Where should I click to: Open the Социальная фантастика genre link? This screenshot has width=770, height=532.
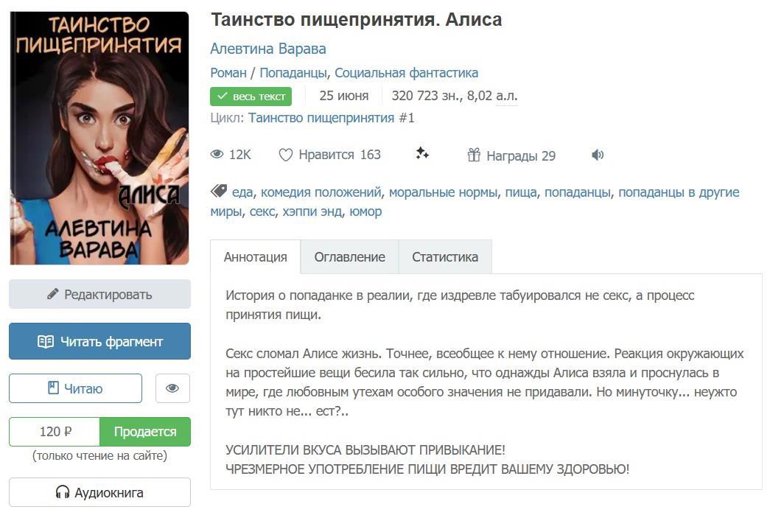(406, 73)
